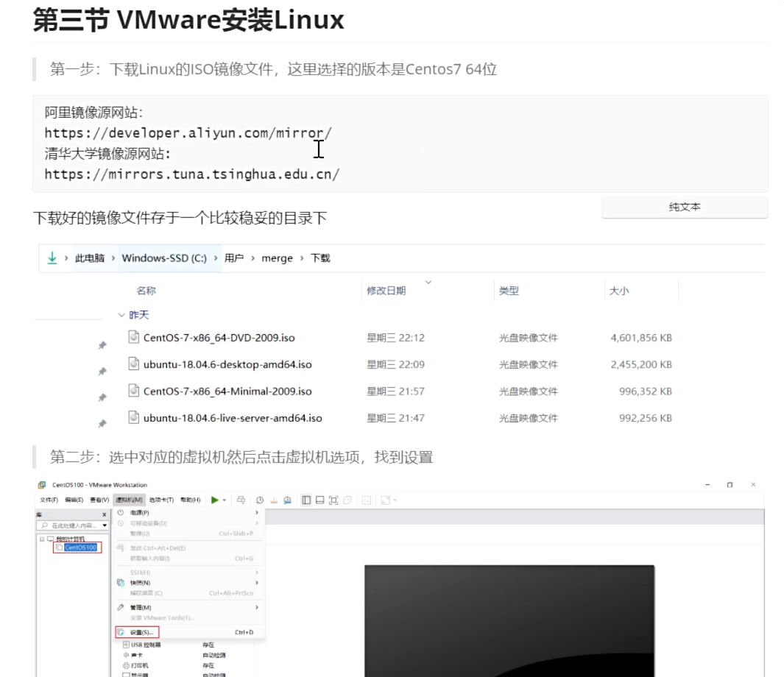
Task: Sort by the 类型 column header
Action: pyautogui.click(x=509, y=291)
